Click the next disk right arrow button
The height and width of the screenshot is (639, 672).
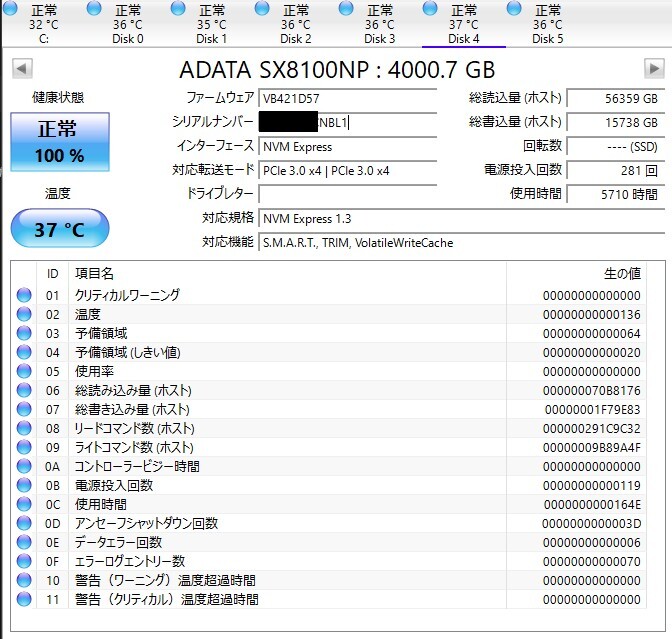654,69
